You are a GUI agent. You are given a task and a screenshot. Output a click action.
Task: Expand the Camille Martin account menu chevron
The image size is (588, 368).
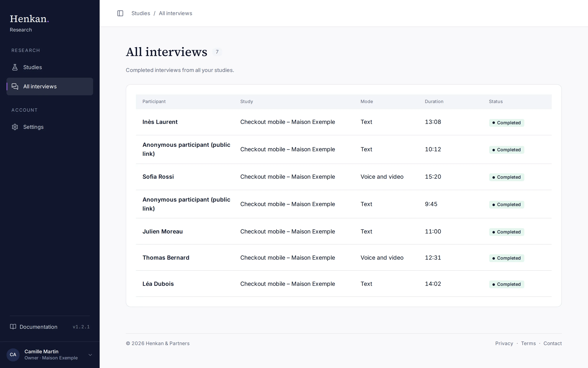point(90,355)
